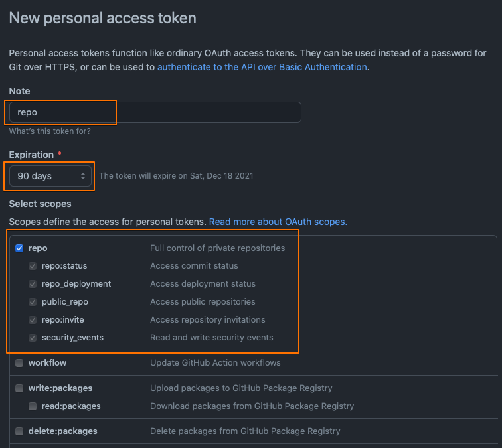
Task: Toggle the repo:invite checkbox
Action: pos(33,320)
